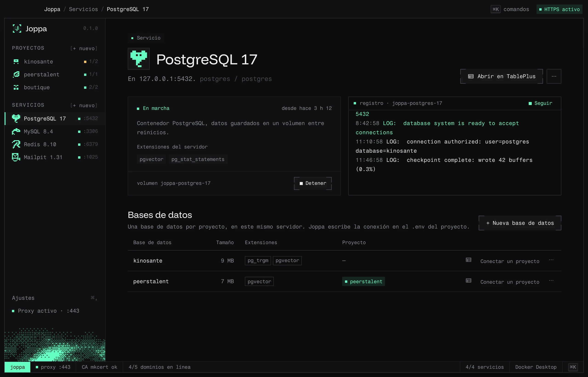Open the service more-options ellipsis button
Screen dimensions: 588x377
554,76
